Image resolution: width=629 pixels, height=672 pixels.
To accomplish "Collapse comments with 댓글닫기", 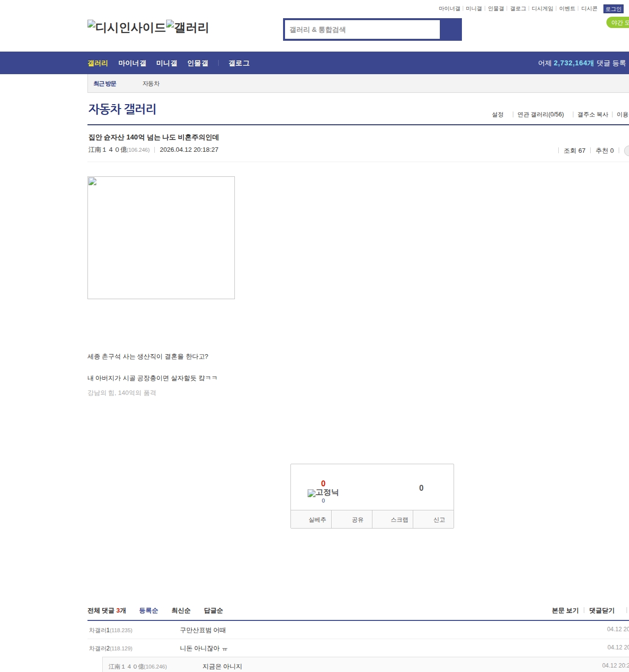I will pyautogui.click(x=601, y=611).
